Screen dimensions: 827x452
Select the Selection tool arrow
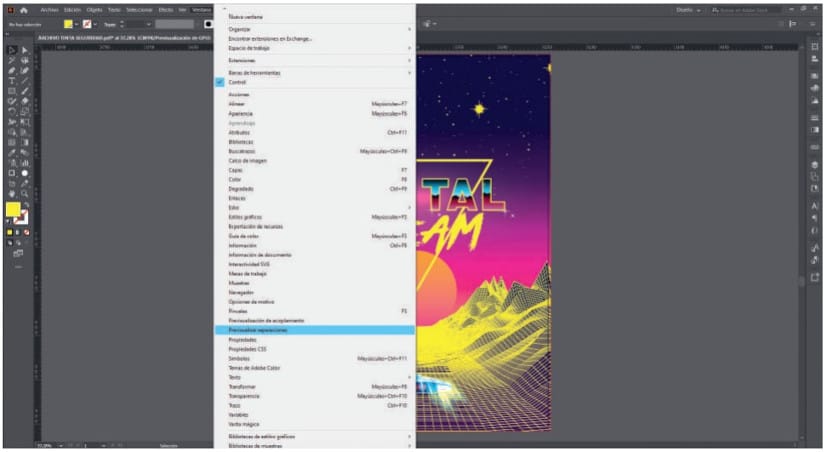click(x=11, y=50)
